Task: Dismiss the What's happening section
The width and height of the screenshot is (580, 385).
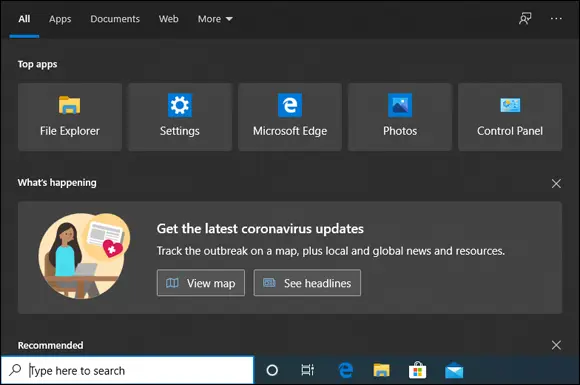Action: (556, 183)
